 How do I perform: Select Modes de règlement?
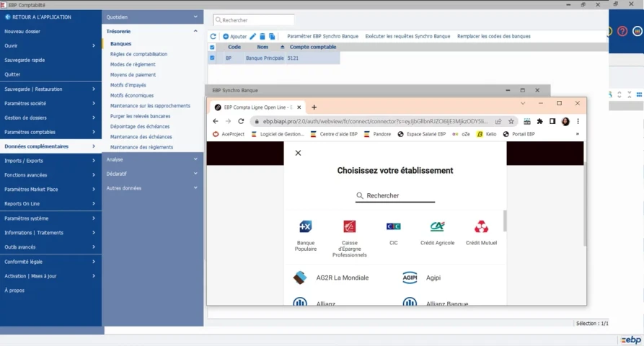[133, 64]
